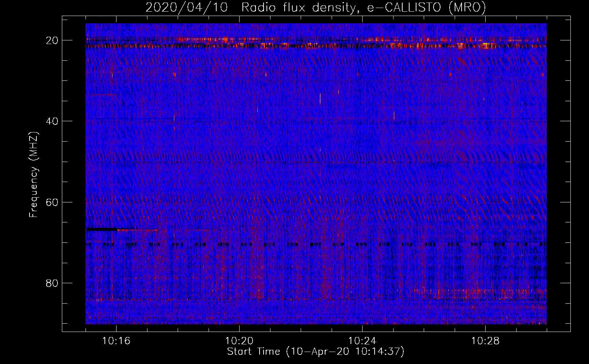Click the 60 frequency tick label
Image resolution: width=589 pixels, height=364 pixels.
point(52,202)
